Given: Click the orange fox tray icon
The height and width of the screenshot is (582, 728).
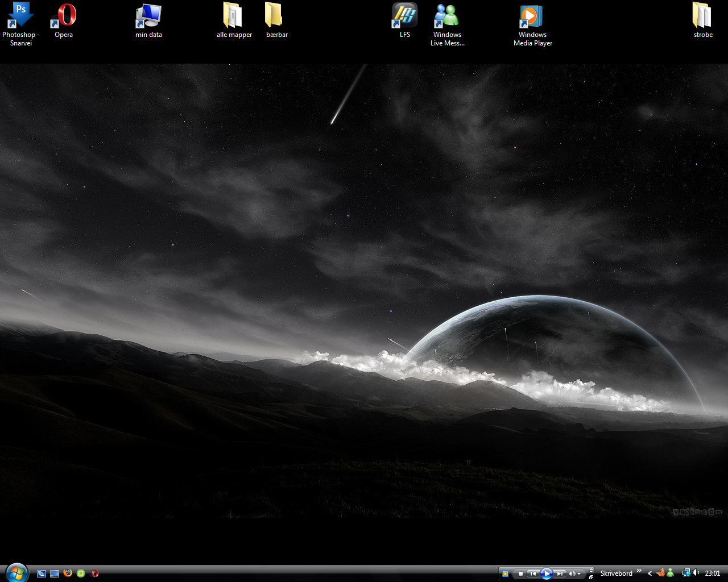Looking at the screenshot, I should coord(660,573).
